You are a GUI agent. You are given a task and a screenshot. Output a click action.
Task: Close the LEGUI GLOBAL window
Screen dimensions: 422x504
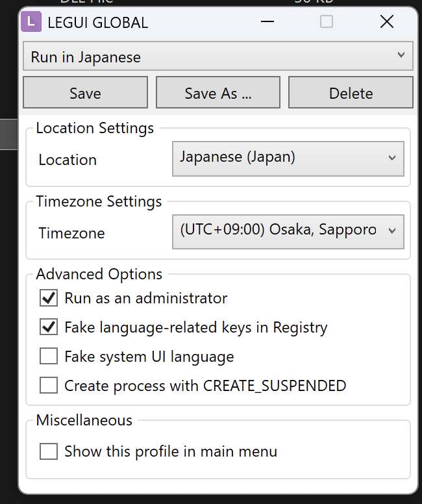click(x=386, y=22)
